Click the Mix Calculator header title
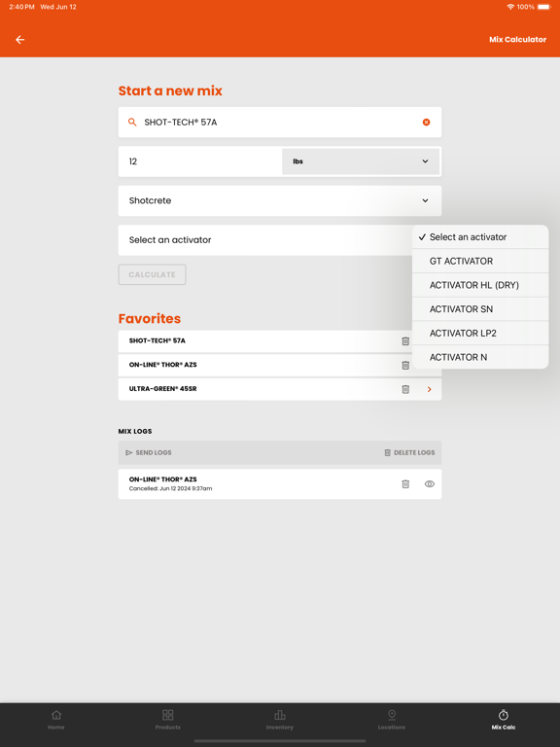This screenshot has width=560, height=747. (517, 40)
